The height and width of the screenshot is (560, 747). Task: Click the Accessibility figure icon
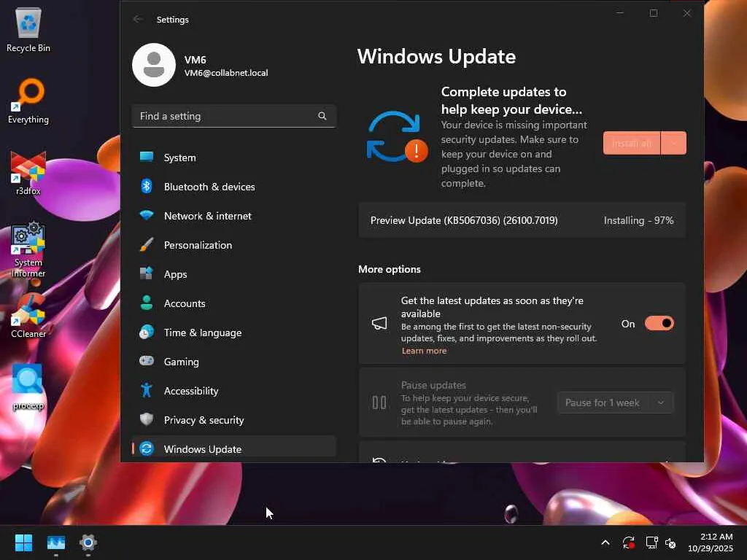click(146, 390)
